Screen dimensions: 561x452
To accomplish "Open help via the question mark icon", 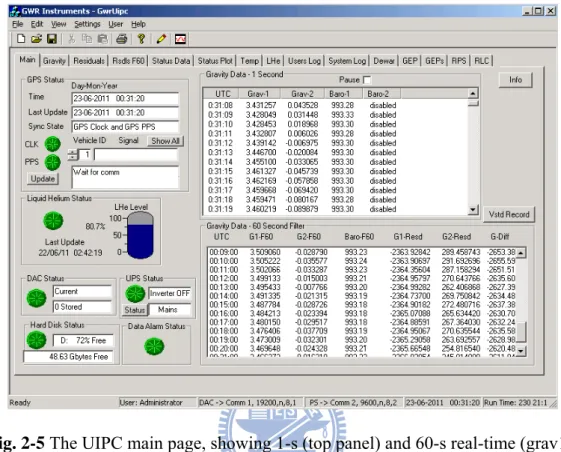I will tap(141, 39).
